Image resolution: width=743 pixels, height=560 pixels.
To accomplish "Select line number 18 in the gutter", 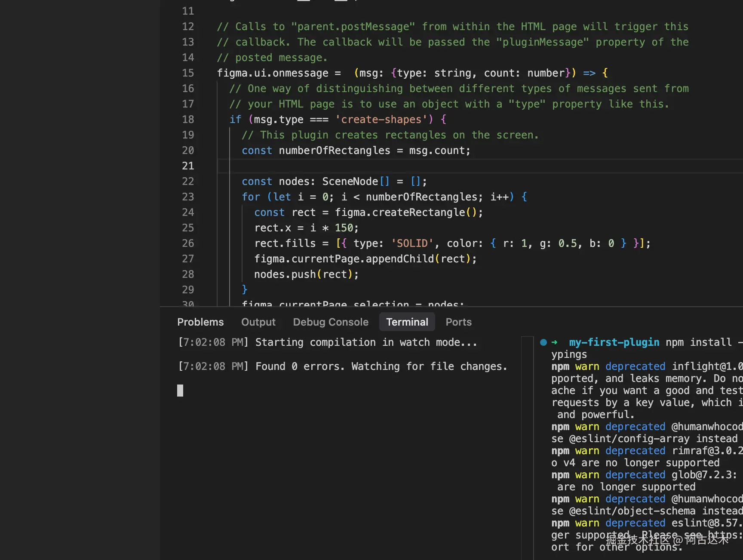I will pyautogui.click(x=188, y=120).
